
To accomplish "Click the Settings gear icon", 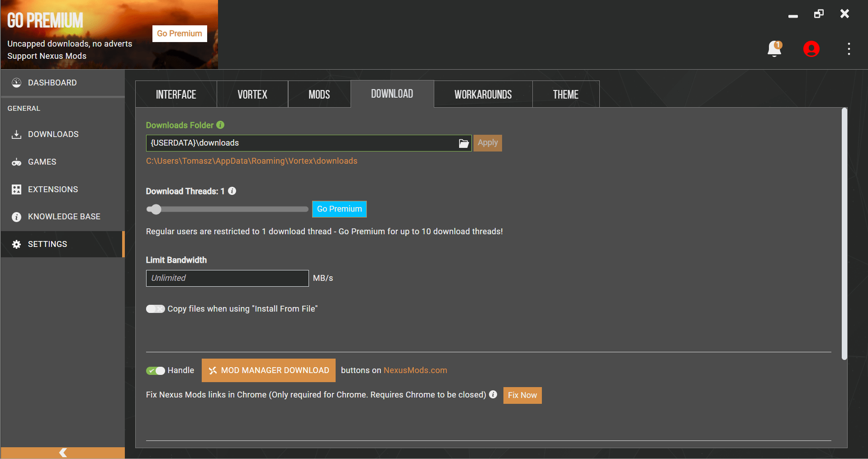I will pyautogui.click(x=17, y=244).
